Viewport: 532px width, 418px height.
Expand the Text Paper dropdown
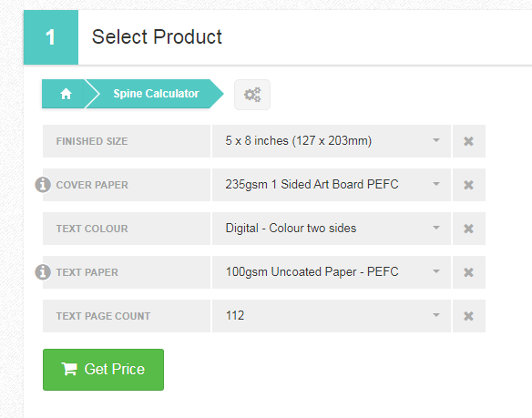click(x=332, y=272)
